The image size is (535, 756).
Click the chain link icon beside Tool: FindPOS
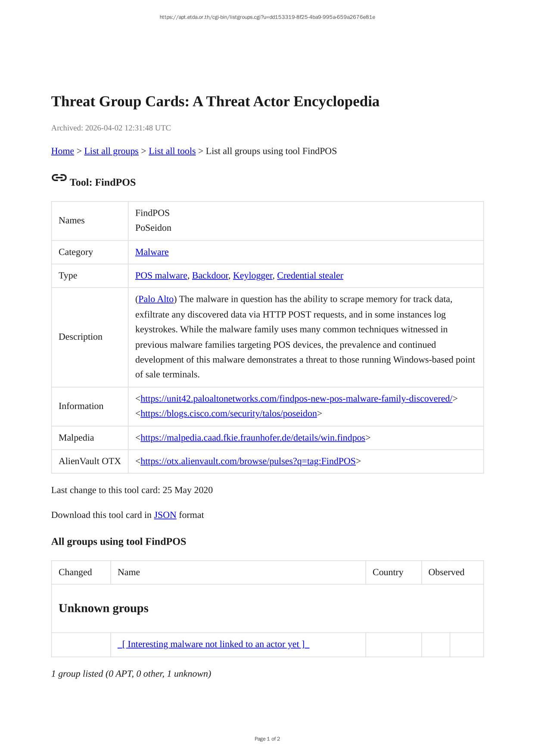click(59, 178)
